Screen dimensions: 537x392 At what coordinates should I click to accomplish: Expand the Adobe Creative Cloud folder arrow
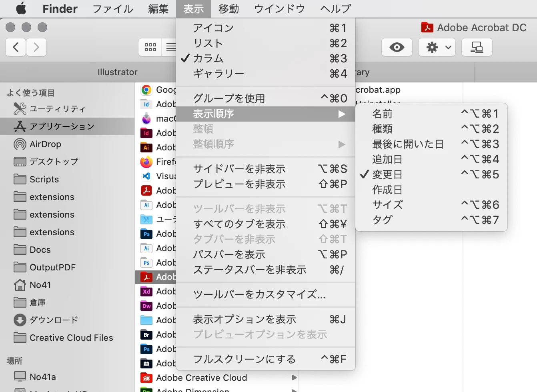[x=294, y=378]
